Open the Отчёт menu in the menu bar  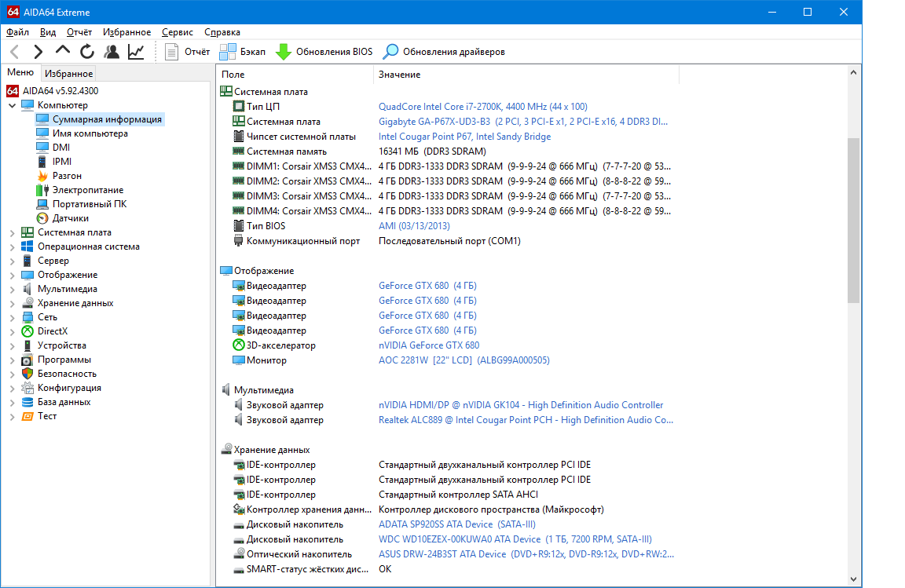tap(79, 32)
